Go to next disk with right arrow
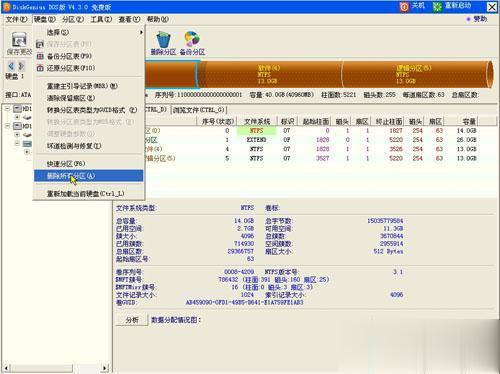 coord(21,65)
